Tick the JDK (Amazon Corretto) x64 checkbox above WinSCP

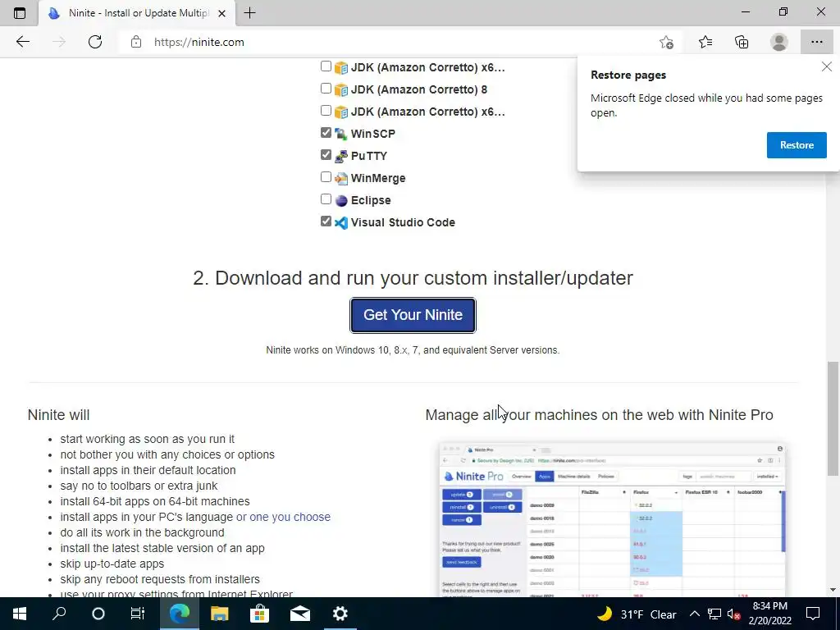(326, 111)
